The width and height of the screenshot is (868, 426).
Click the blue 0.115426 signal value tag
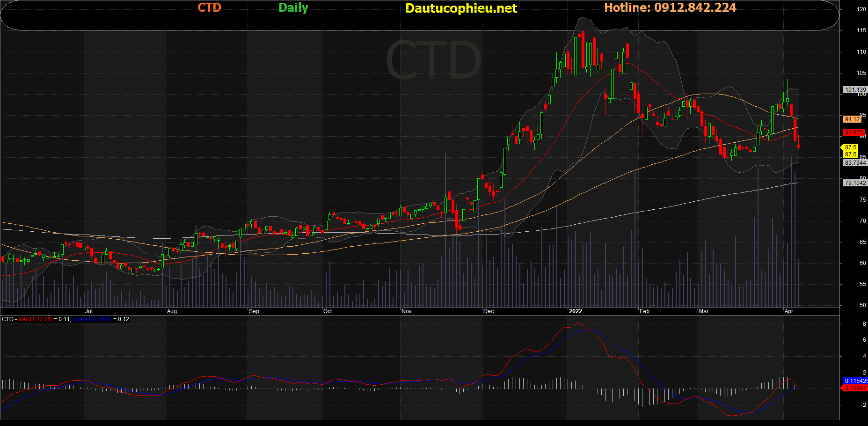point(855,381)
